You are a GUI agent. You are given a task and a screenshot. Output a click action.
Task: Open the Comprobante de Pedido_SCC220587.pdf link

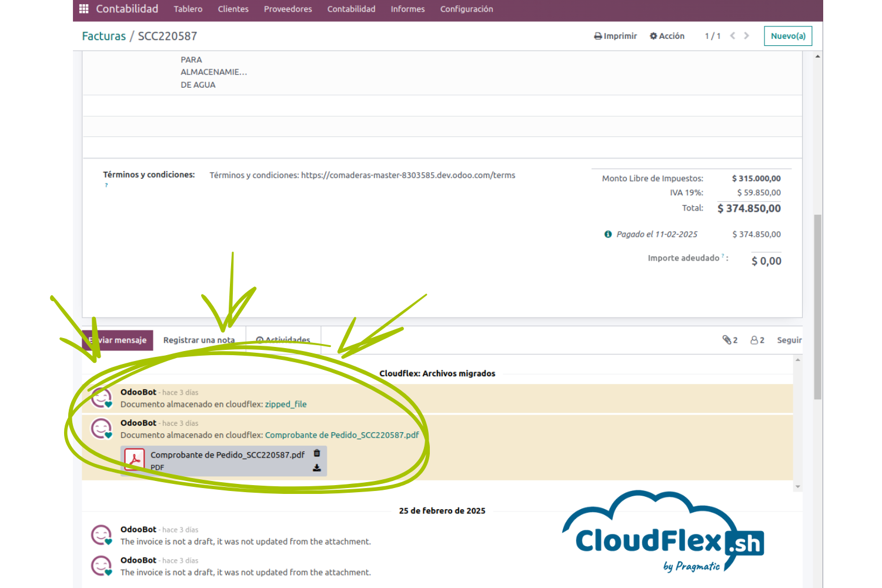(x=342, y=435)
